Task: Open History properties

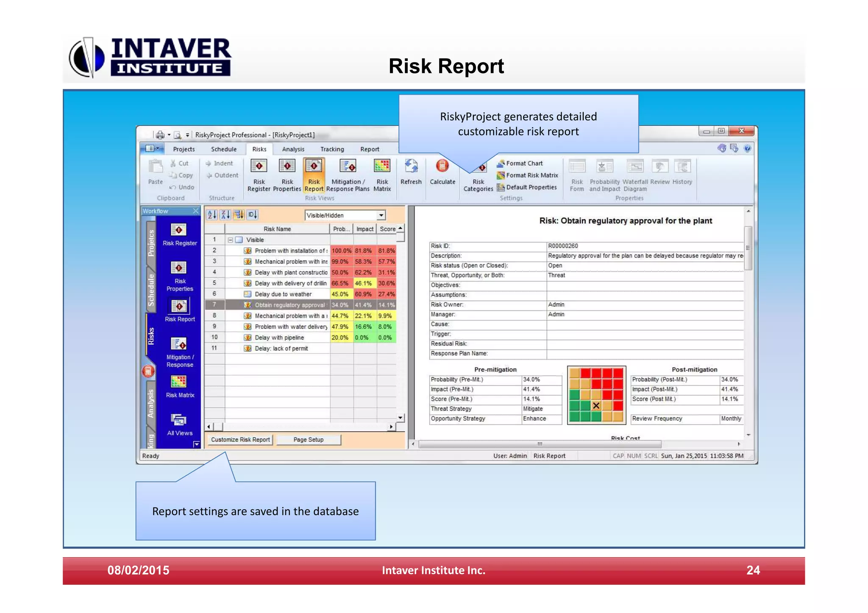Action: click(x=682, y=172)
